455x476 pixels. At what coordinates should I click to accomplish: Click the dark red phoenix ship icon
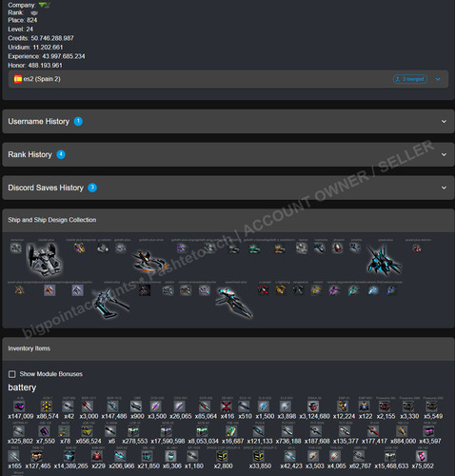coord(337,248)
